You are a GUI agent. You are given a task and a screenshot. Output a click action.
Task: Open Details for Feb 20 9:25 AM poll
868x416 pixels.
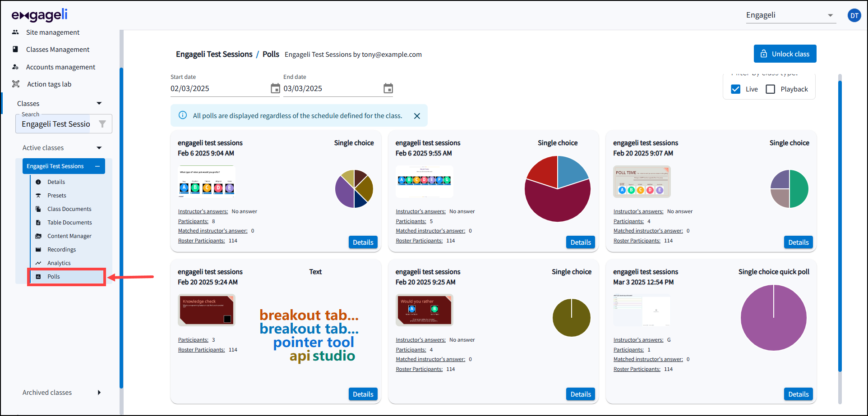581,394
